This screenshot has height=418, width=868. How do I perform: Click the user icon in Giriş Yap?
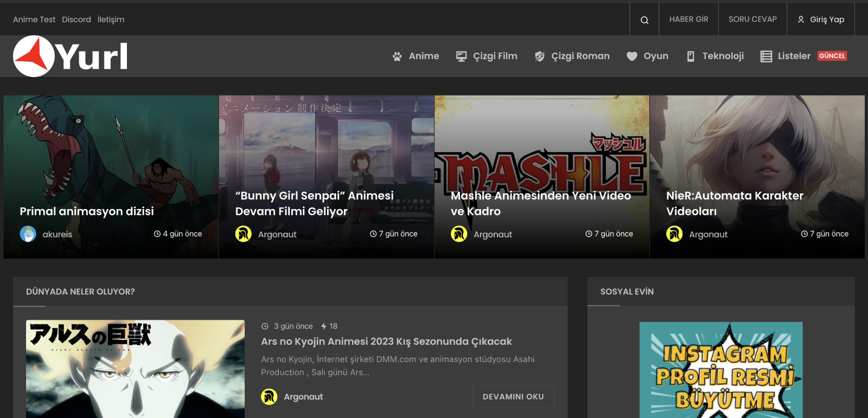pos(801,20)
